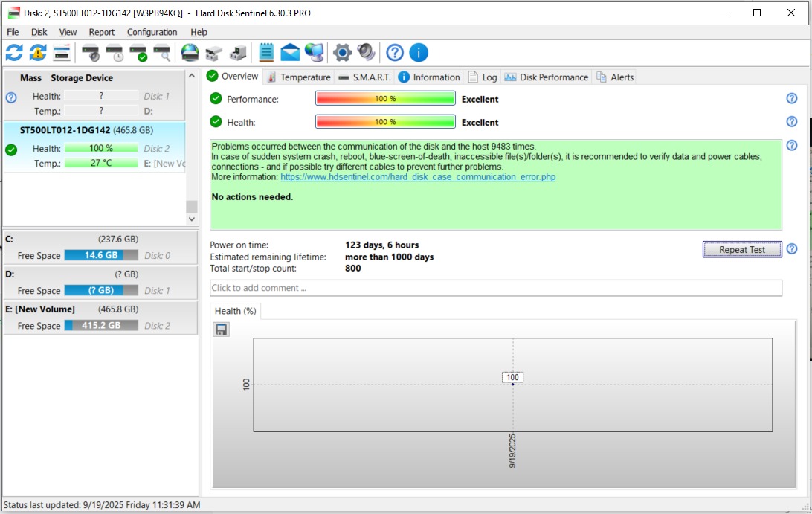Click the disk panel layout toolbar icon

(62, 52)
